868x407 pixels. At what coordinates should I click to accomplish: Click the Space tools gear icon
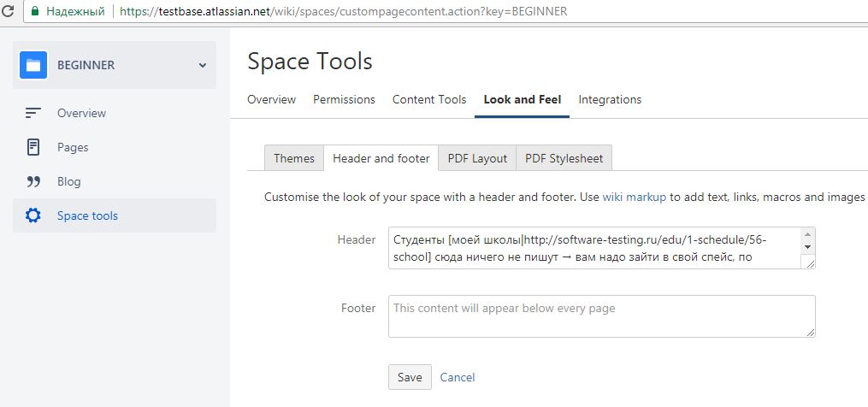click(33, 215)
